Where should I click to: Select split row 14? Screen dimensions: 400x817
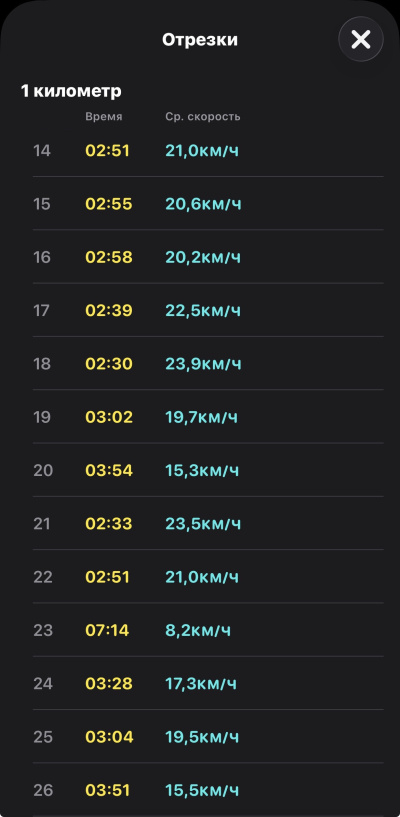tap(208, 151)
